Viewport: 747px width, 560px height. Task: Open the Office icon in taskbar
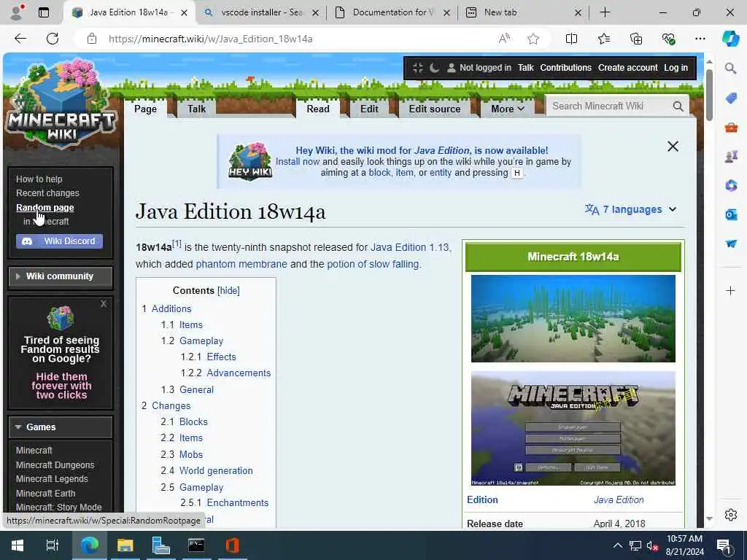[x=232, y=545]
